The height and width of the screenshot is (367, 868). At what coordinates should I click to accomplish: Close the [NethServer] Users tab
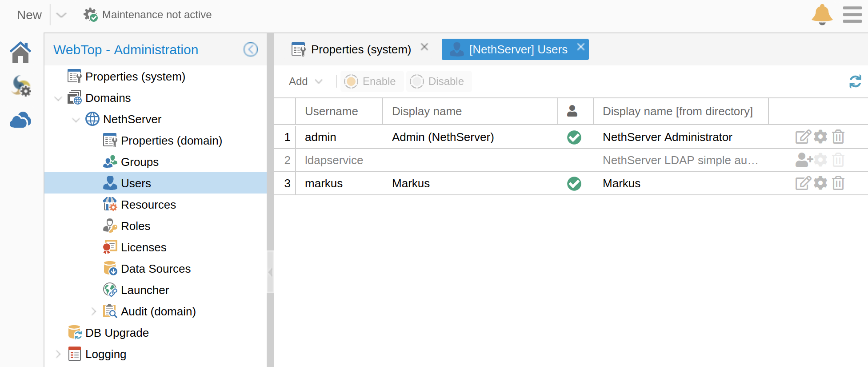[x=580, y=47]
